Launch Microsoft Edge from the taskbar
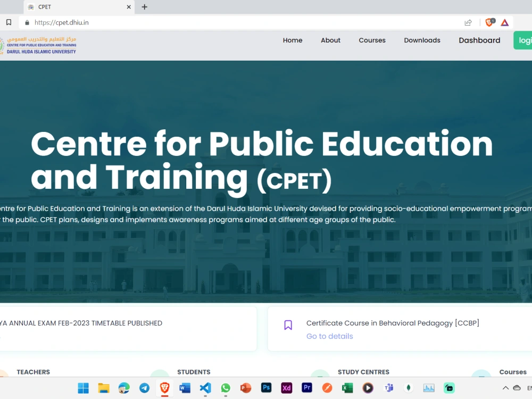 [124, 388]
